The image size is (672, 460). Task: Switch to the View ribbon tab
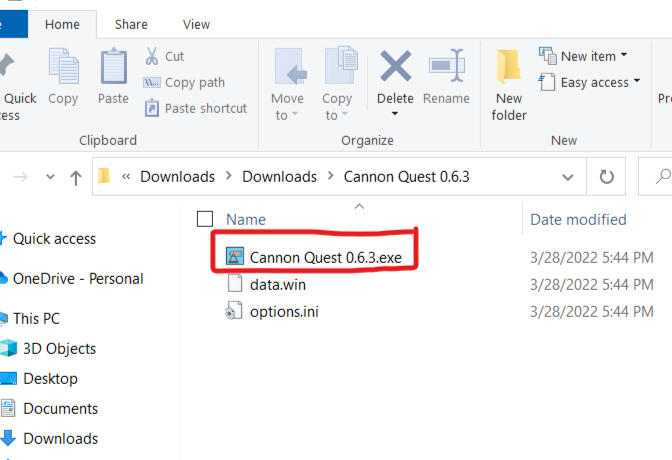click(196, 24)
